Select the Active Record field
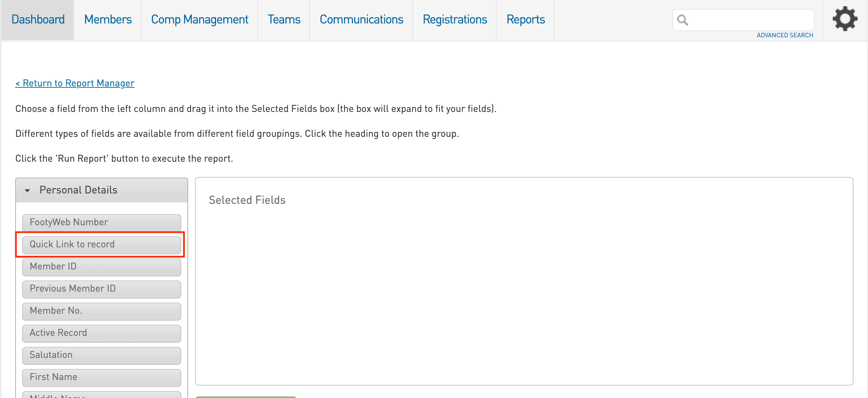Viewport: 868px width, 398px height. coord(101,333)
